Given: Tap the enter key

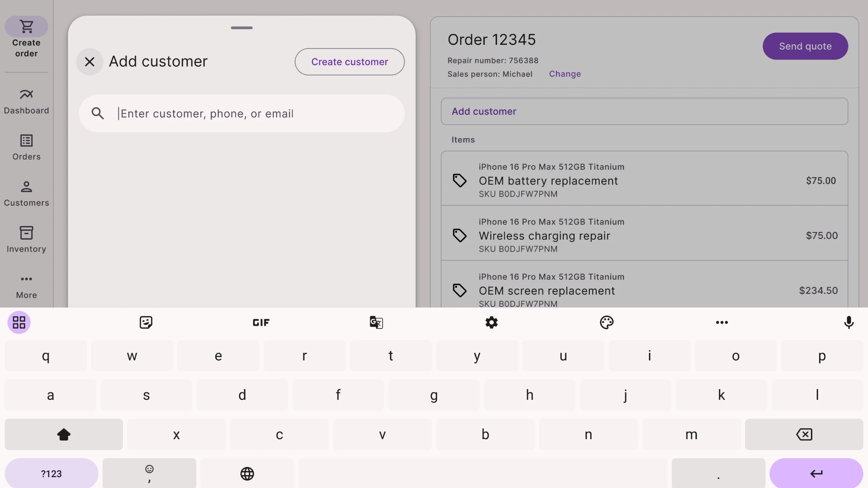Looking at the screenshot, I should pyautogui.click(x=816, y=474).
